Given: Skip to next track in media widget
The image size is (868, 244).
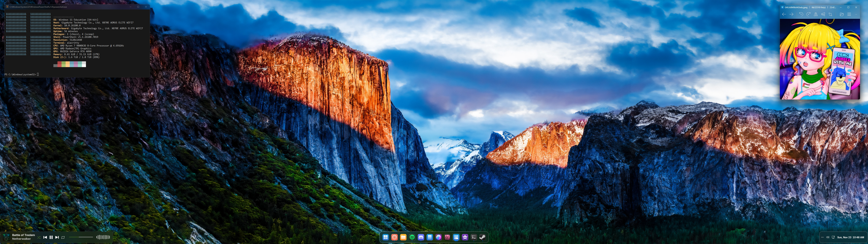Looking at the screenshot, I should (x=57, y=237).
